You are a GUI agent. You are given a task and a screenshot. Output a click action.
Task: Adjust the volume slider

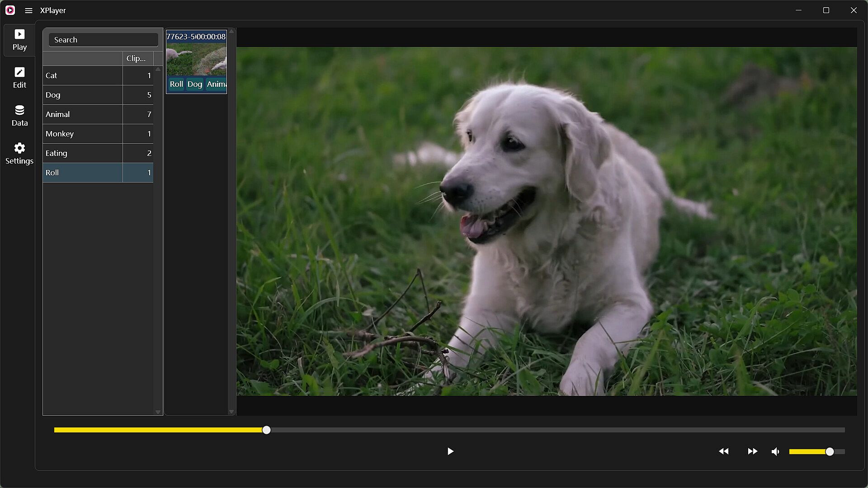pyautogui.click(x=830, y=451)
